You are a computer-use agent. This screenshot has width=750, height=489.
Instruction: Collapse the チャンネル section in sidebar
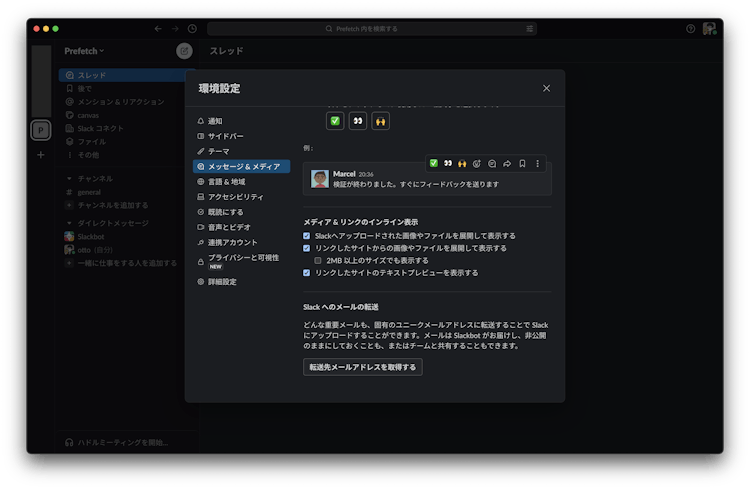(69, 179)
